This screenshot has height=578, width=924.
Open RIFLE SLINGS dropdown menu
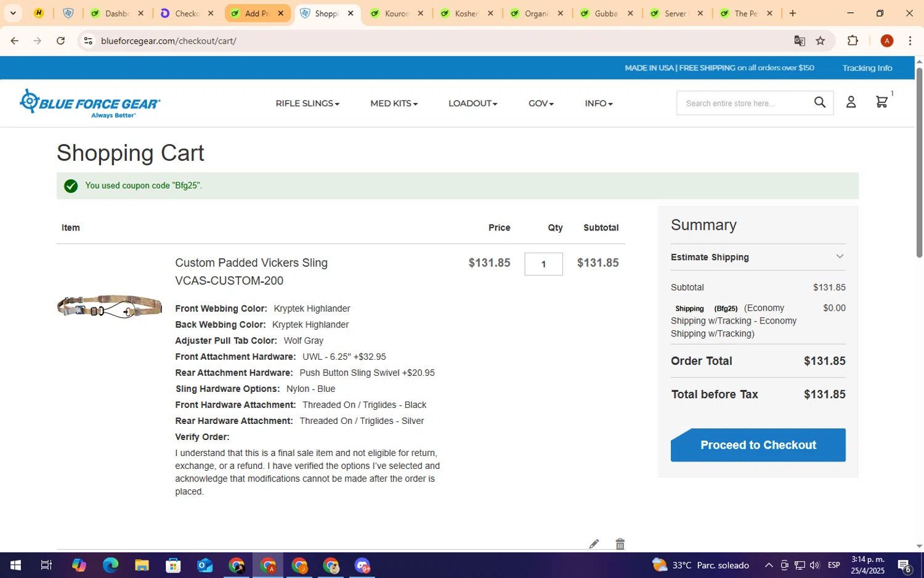(x=307, y=104)
